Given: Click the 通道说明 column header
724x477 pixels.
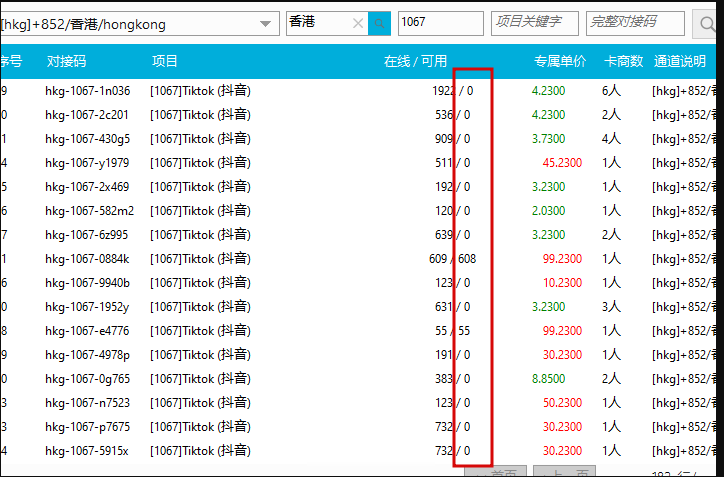Looking at the screenshot, I should click(x=680, y=61).
